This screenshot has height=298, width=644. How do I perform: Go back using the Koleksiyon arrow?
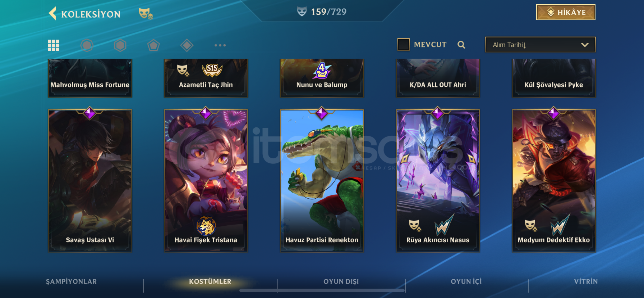[x=52, y=14]
